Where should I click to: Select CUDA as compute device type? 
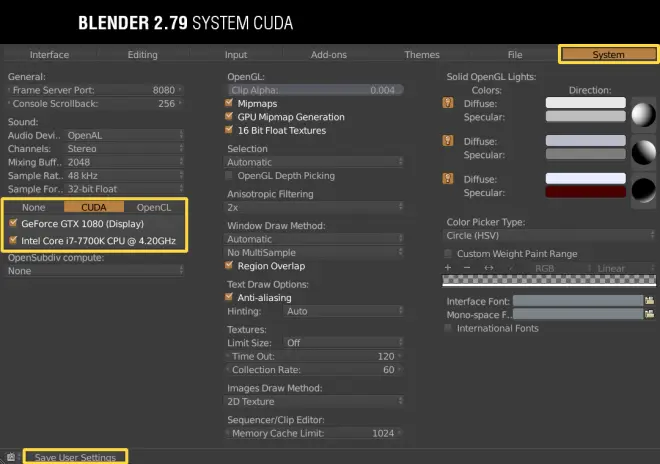click(94, 207)
